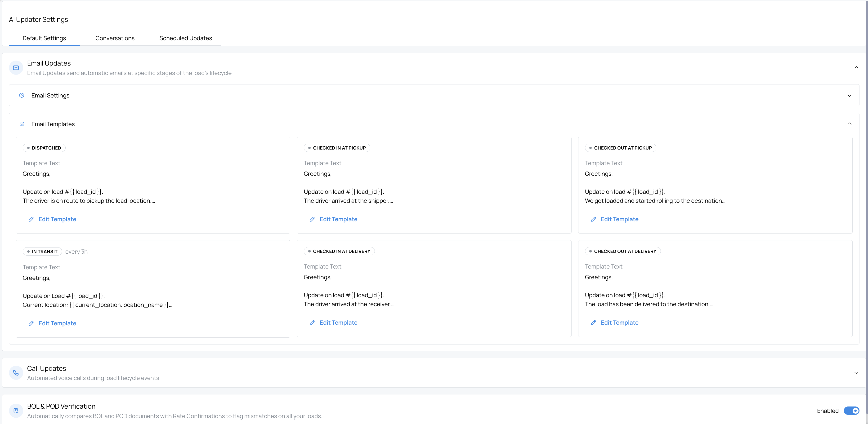Click the Email Templates panel icon
868x424 pixels.
(22, 124)
